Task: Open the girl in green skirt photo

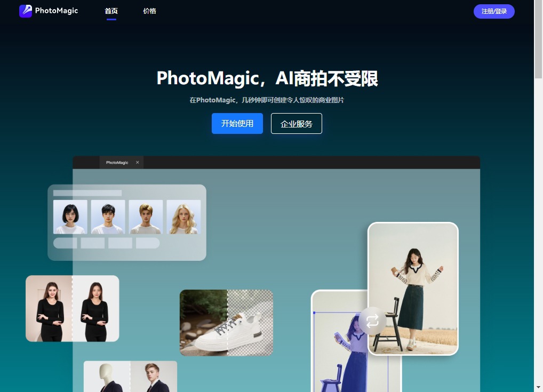Action: [413, 289]
